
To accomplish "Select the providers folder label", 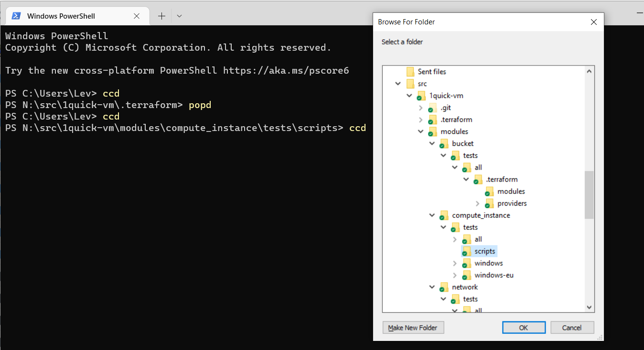I will point(512,203).
